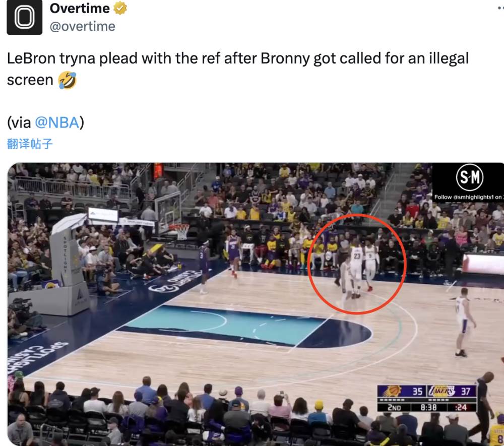Click the 2ND quarter label on scoreboard
Screen dimensions: 504x446
(394, 407)
